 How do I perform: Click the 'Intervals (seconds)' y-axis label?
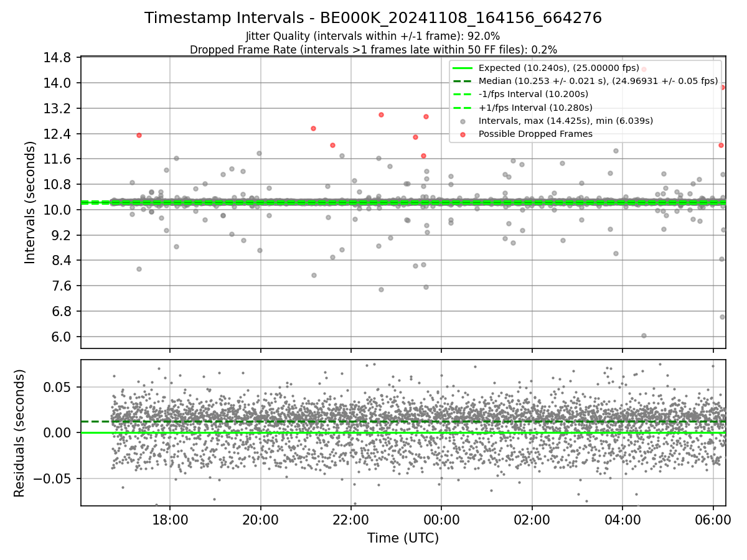(30, 202)
